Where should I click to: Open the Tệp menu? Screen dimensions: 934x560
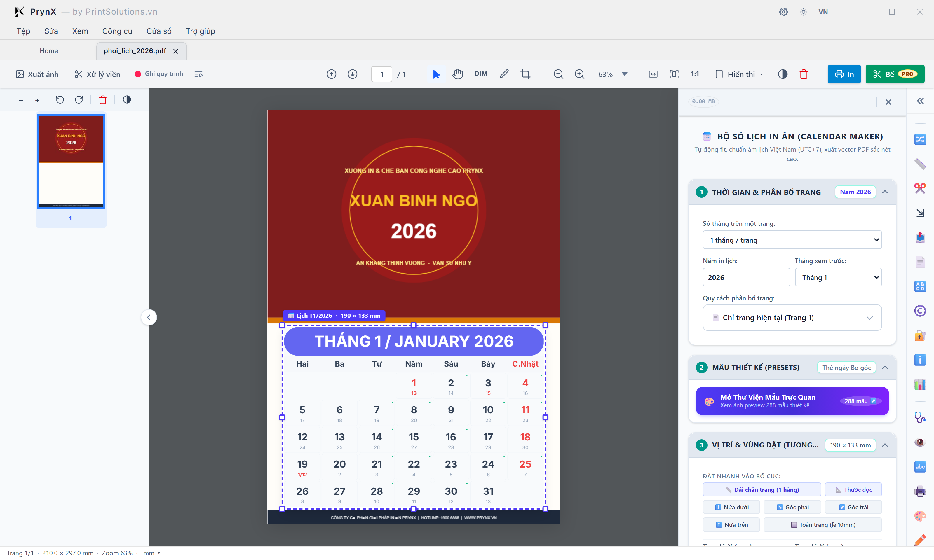(x=23, y=31)
